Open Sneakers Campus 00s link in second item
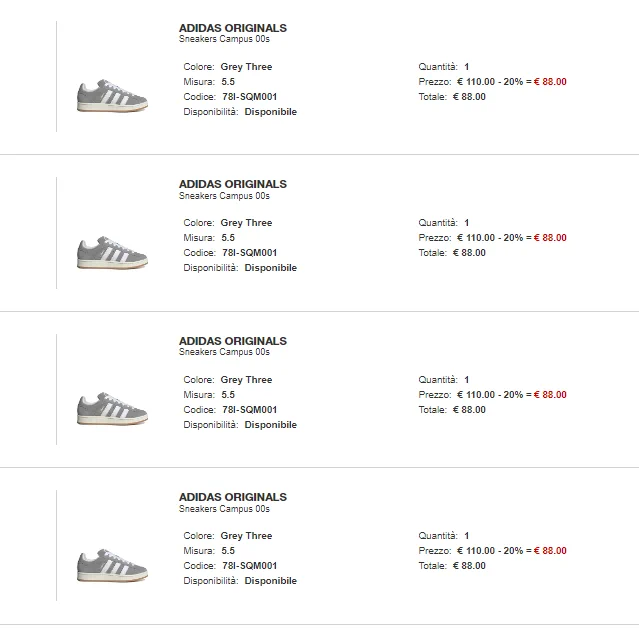The height and width of the screenshot is (631, 639). 224,196
